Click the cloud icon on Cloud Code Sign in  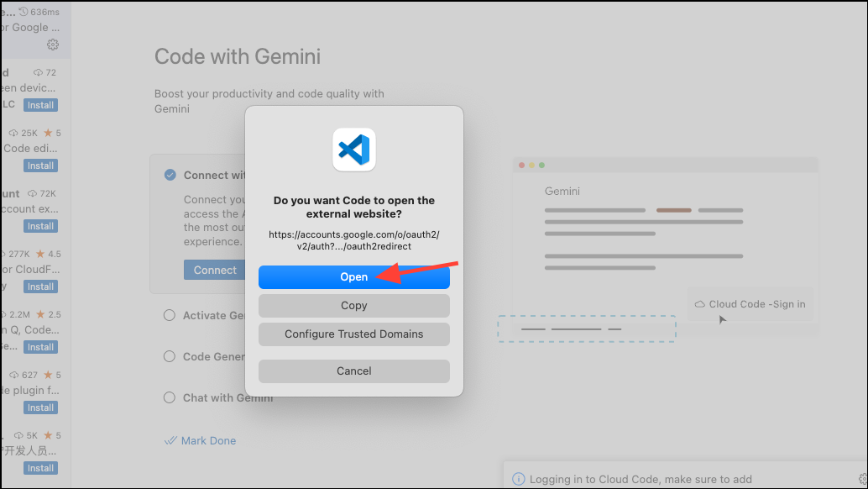coord(699,304)
